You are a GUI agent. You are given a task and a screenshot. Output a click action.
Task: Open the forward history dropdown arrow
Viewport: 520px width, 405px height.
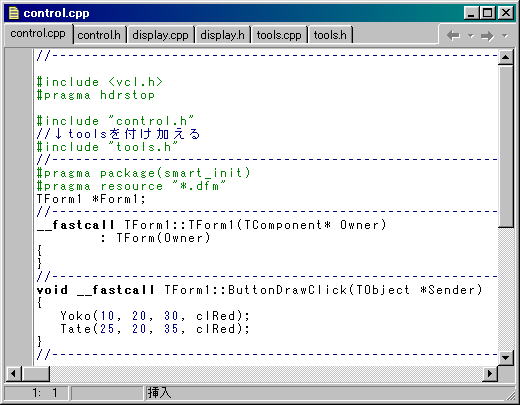[505, 35]
